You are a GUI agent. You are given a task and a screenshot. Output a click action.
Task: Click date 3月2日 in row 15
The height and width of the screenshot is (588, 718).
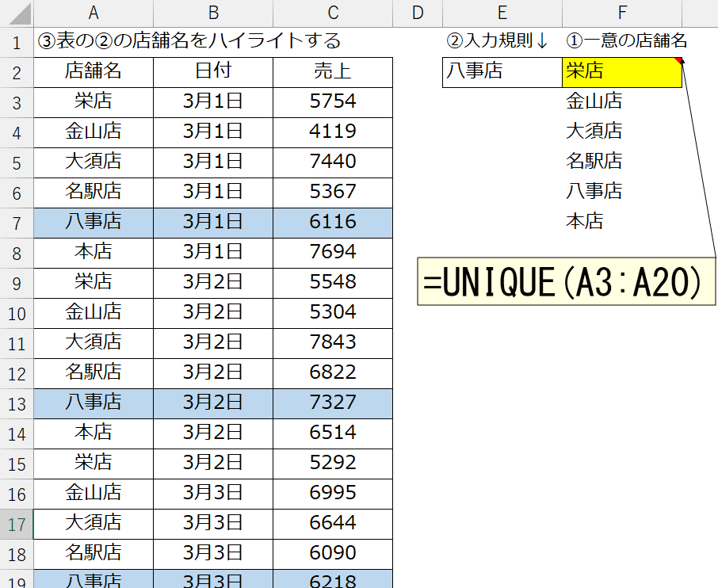213,464
